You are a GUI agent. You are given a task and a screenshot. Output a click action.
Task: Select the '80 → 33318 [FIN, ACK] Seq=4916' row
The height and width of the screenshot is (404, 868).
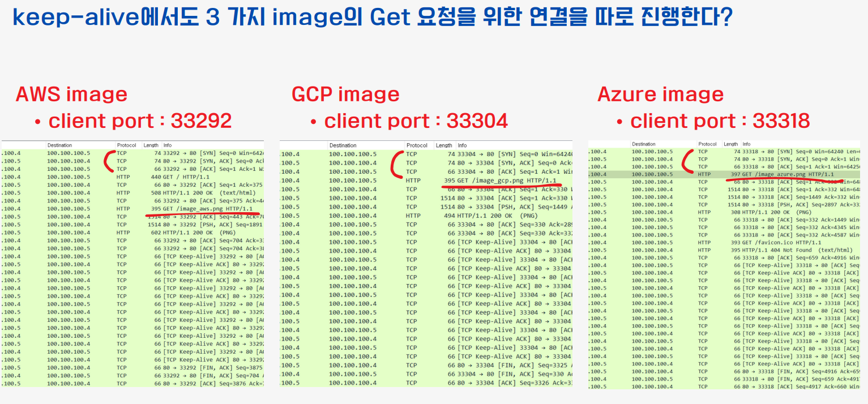(724, 371)
